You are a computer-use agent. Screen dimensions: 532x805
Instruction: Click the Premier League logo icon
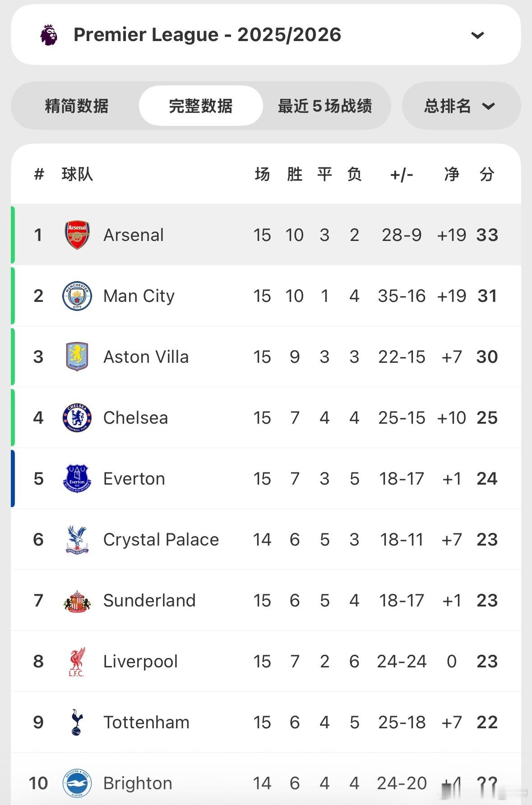tap(49, 35)
